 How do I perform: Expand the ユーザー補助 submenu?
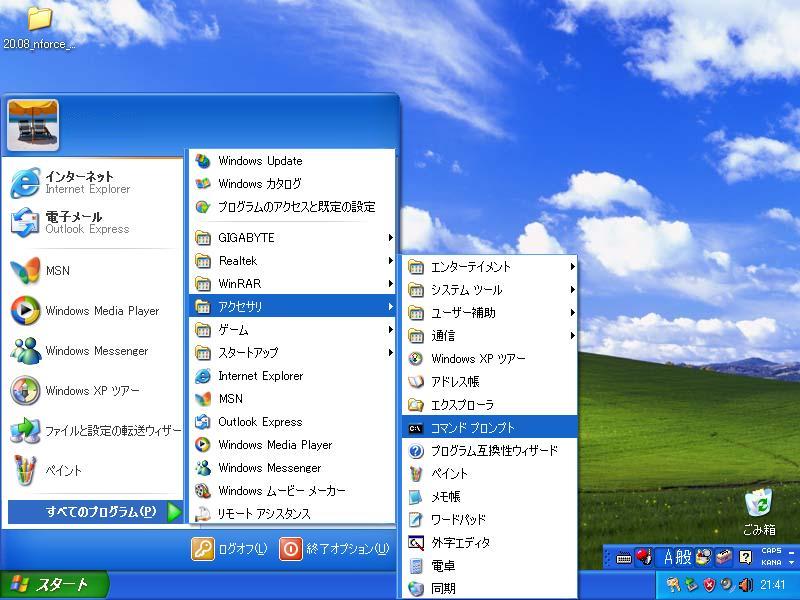490,313
